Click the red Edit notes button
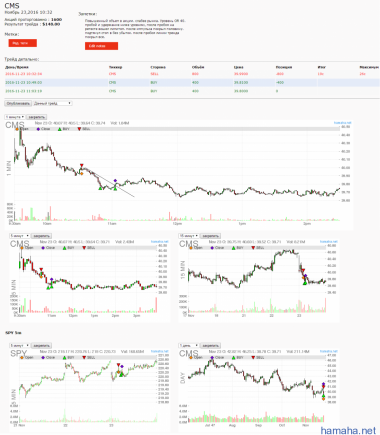Screen dimensions: 380x435 click(101, 46)
